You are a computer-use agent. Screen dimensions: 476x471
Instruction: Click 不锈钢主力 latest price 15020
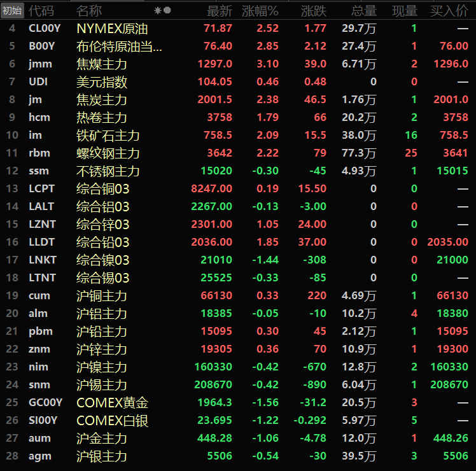coord(215,171)
